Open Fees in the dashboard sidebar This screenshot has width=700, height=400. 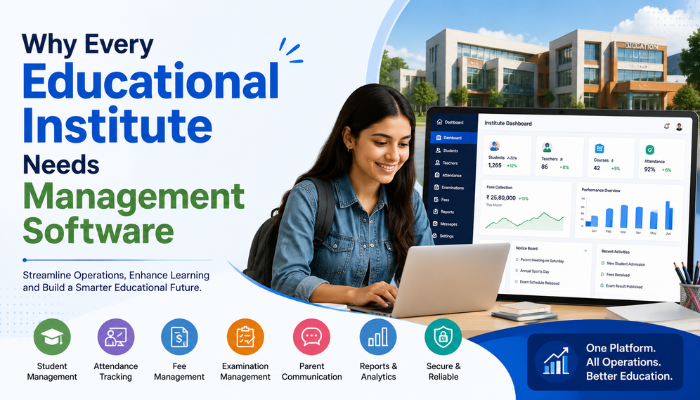442,200
